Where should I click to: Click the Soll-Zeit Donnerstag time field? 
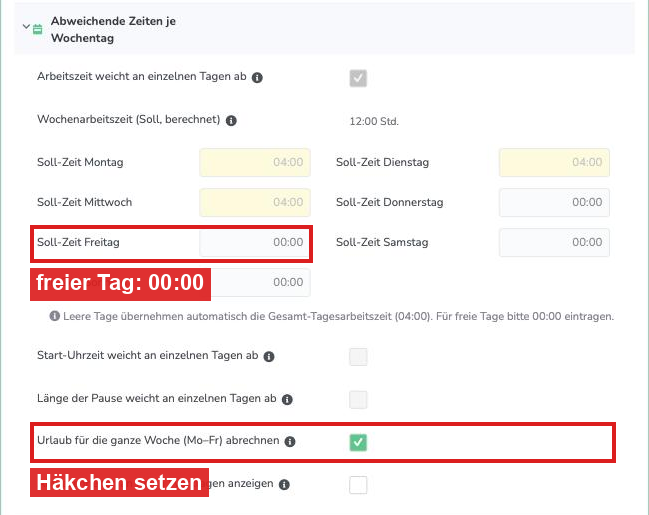pyautogui.click(x=554, y=202)
